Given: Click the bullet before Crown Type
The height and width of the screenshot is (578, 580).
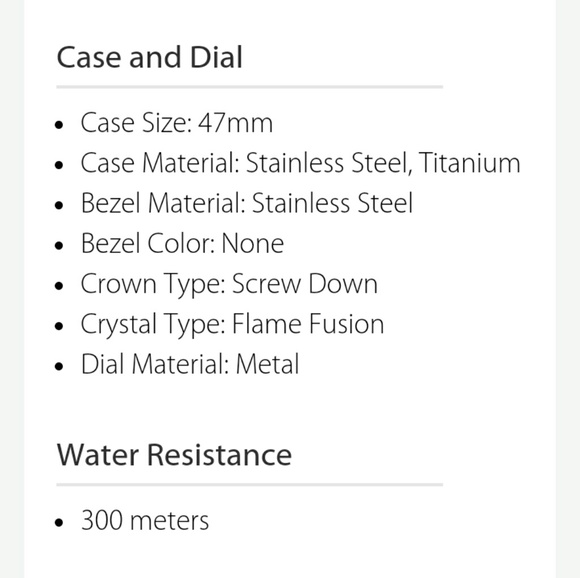Looking at the screenshot, I should point(59,286).
